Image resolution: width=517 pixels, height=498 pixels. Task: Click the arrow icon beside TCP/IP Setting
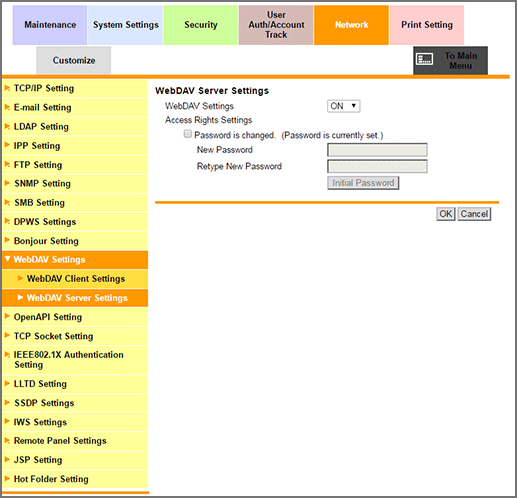pos(7,88)
